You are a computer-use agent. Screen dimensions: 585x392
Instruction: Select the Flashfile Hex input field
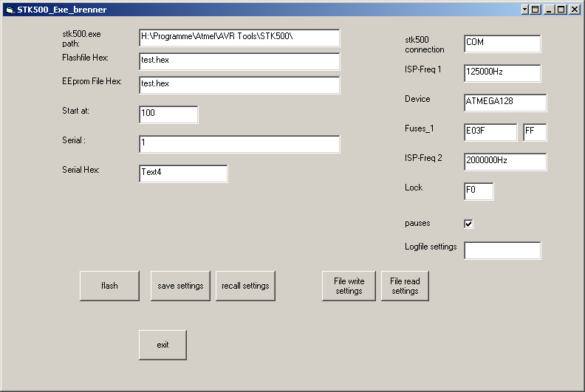click(239, 61)
